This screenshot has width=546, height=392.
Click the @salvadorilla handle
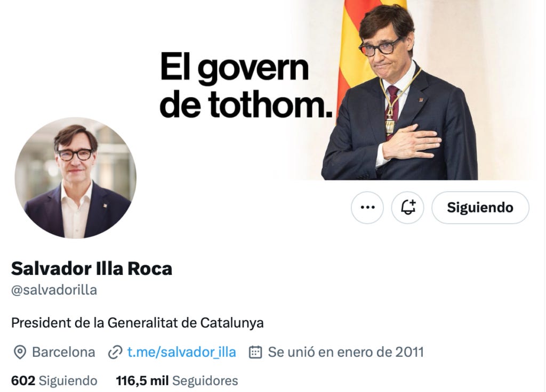click(54, 290)
